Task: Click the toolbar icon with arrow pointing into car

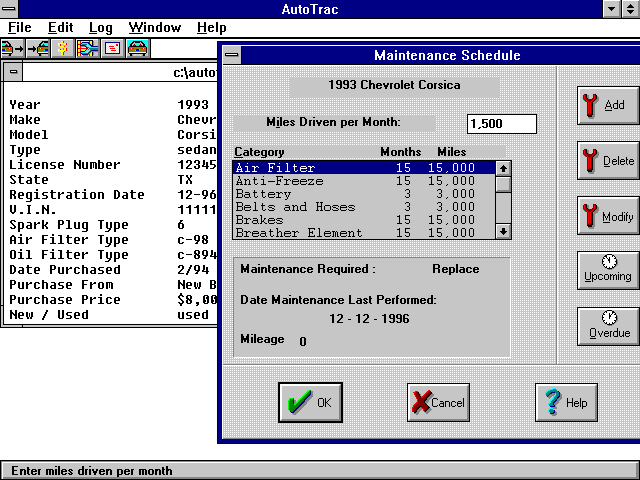Action: (38, 48)
